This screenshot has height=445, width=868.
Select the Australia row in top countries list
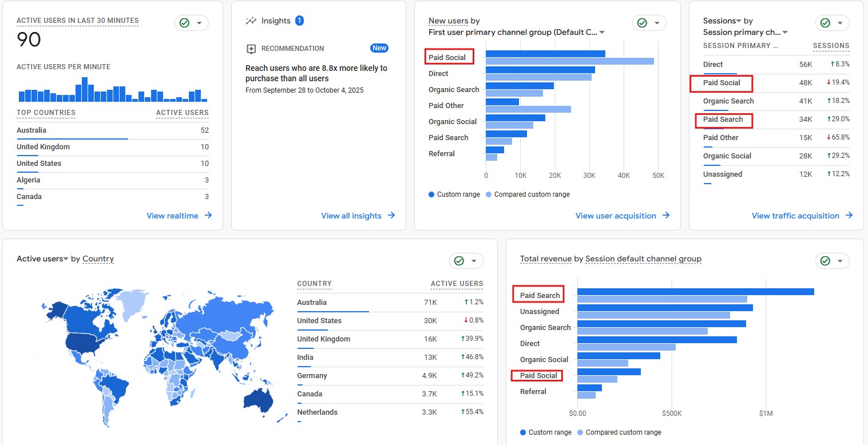[113, 130]
